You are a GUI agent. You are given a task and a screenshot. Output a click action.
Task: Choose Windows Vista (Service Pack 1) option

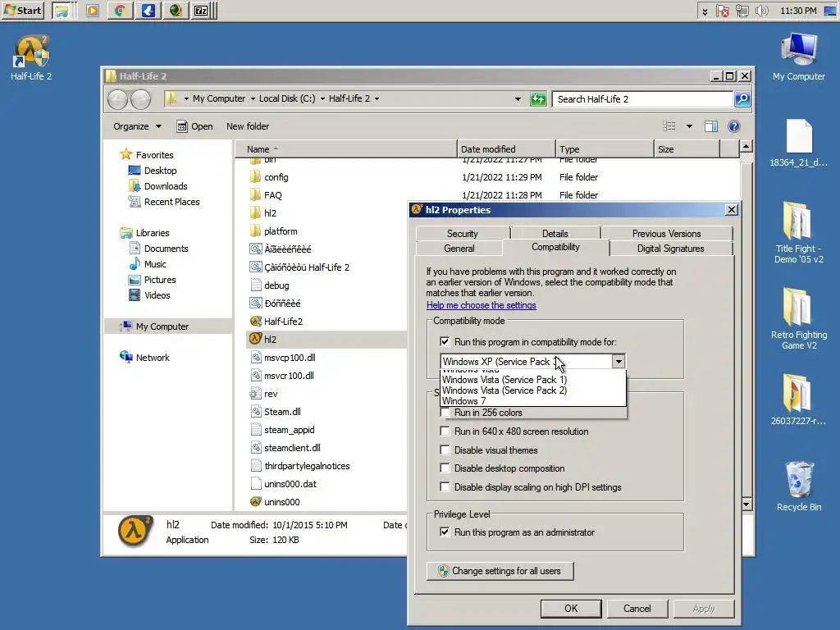click(532, 380)
